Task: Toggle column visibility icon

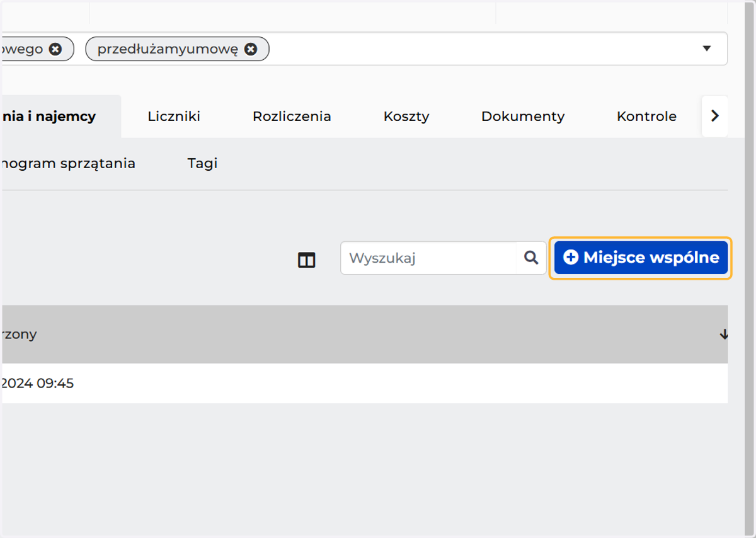Action: pyautogui.click(x=306, y=260)
